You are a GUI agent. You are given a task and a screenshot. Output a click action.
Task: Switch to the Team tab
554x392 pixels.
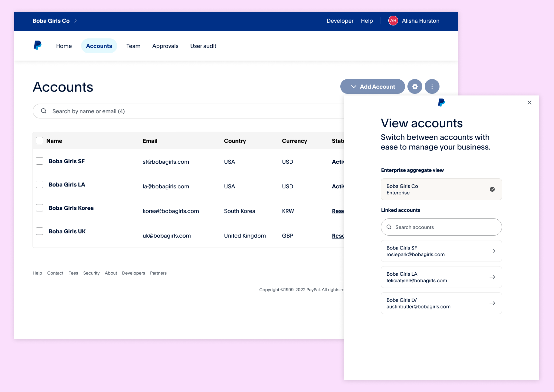coord(133,46)
